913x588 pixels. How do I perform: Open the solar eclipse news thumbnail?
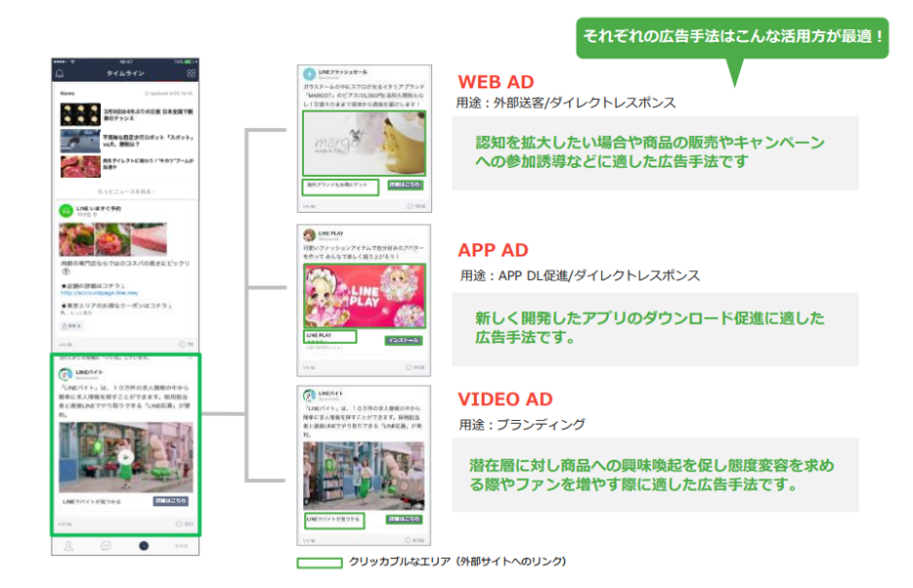[x=80, y=114]
